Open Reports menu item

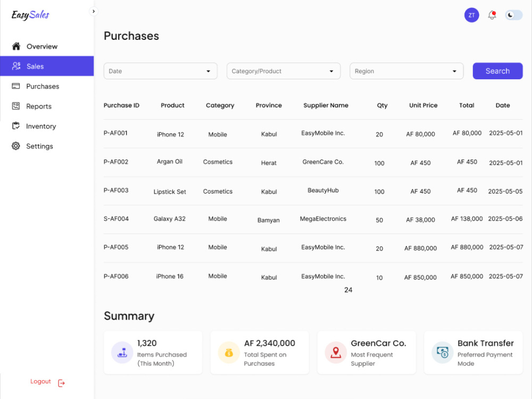point(47,106)
